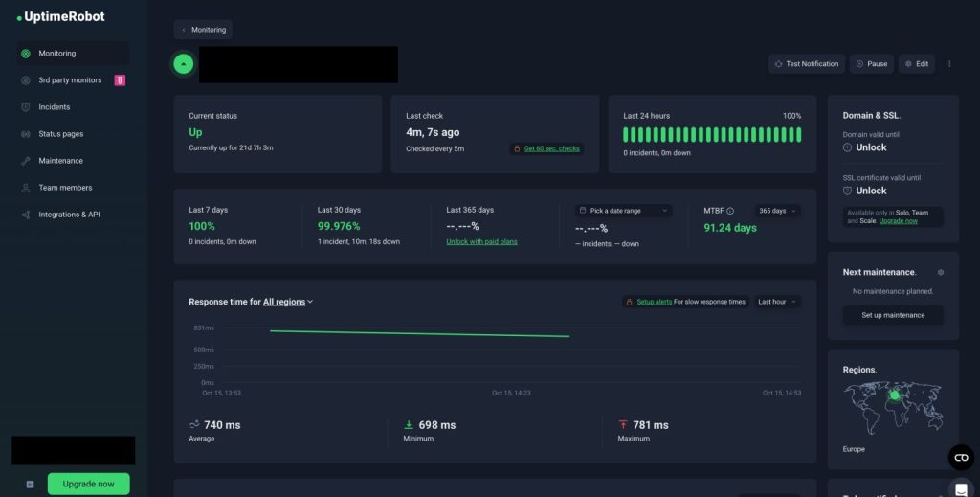Click Unlock under SSL certificate valid until
This screenshot has height=497, width=980.
tap(871, 191)
